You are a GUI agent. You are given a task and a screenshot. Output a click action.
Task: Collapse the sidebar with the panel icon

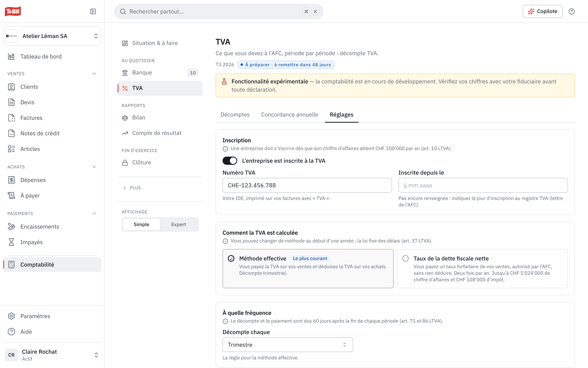pyautogui.click(x=93, y=11)
